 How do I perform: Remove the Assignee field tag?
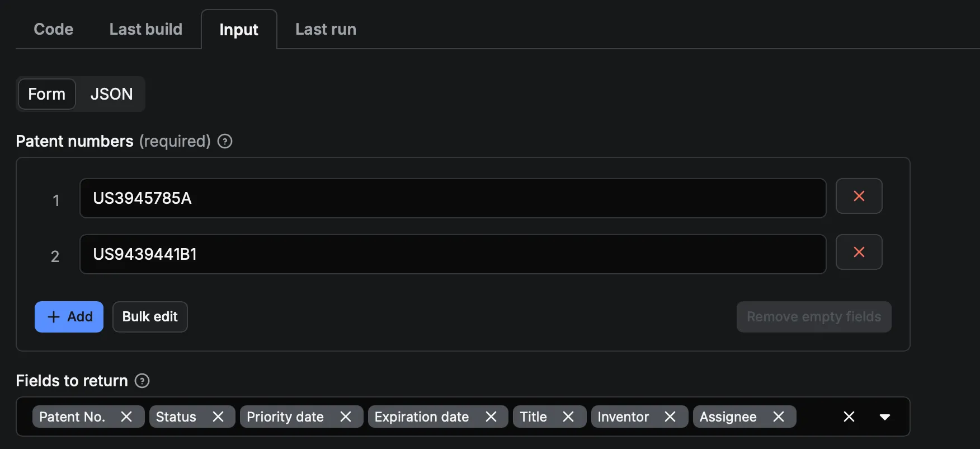[x=778, y=417]
